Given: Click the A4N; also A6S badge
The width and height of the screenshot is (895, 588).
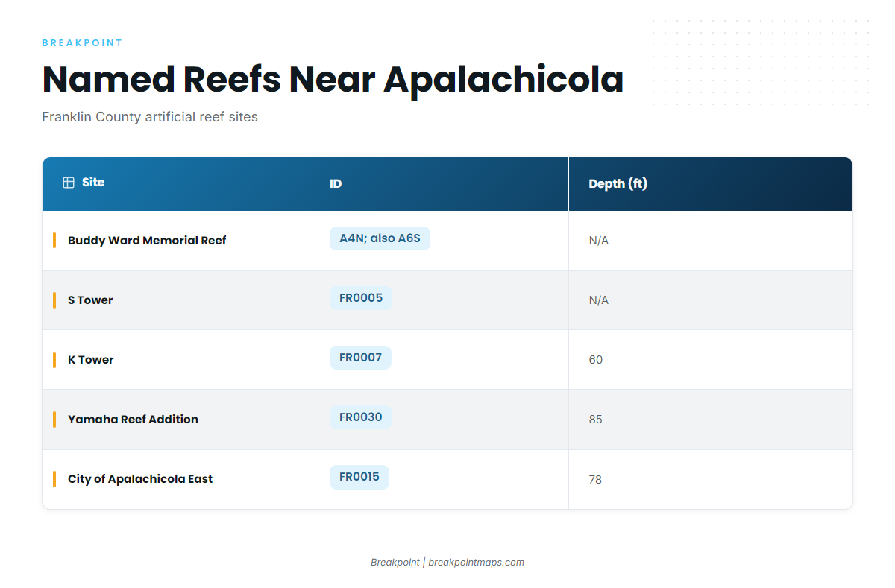Looking at the screenshot, I should (x=380, y=238).
